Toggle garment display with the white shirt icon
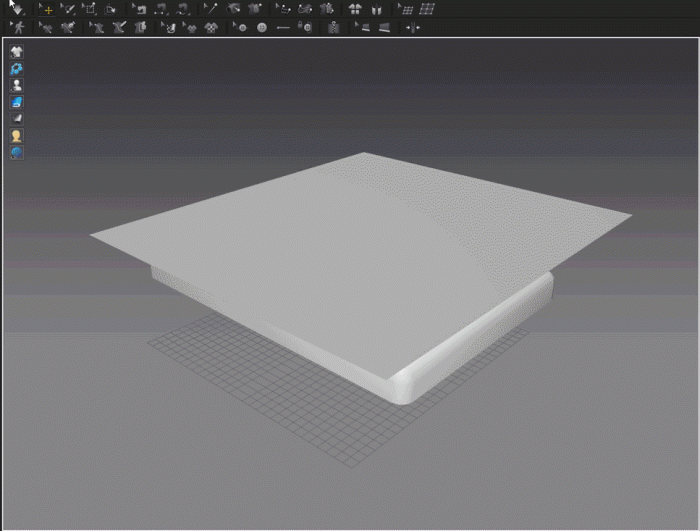The height and width of the screenshot is (531, 700). pyautogui.click(x=17, y=52)
